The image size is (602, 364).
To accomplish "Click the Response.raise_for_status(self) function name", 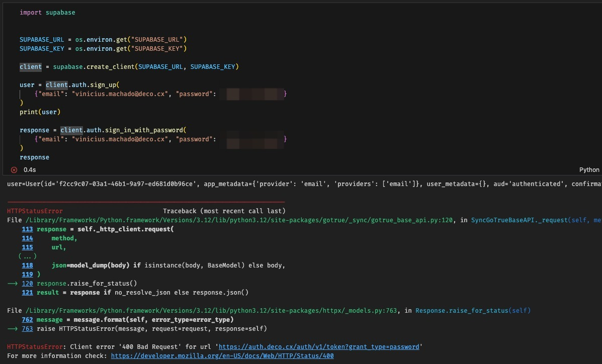I will (x=473, y=311).
